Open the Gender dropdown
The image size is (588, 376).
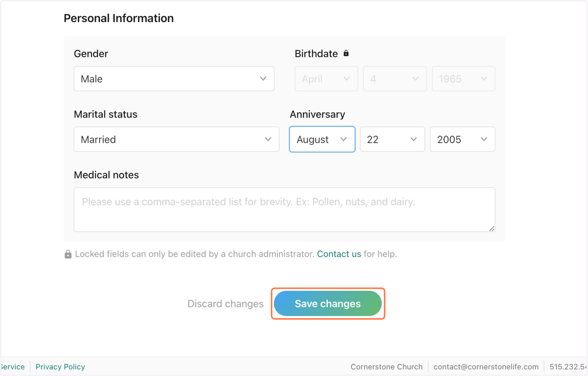[174, 78]
